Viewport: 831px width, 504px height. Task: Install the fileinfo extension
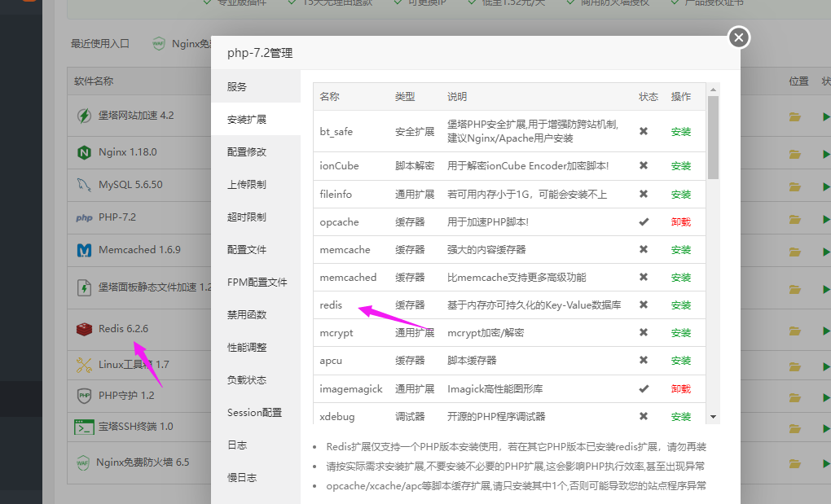(680, 195)
